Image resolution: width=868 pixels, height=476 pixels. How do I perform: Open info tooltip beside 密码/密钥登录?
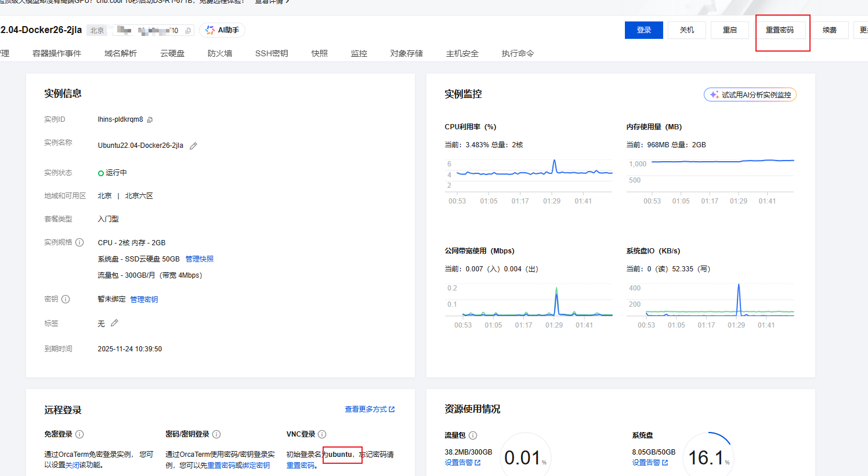216,434
